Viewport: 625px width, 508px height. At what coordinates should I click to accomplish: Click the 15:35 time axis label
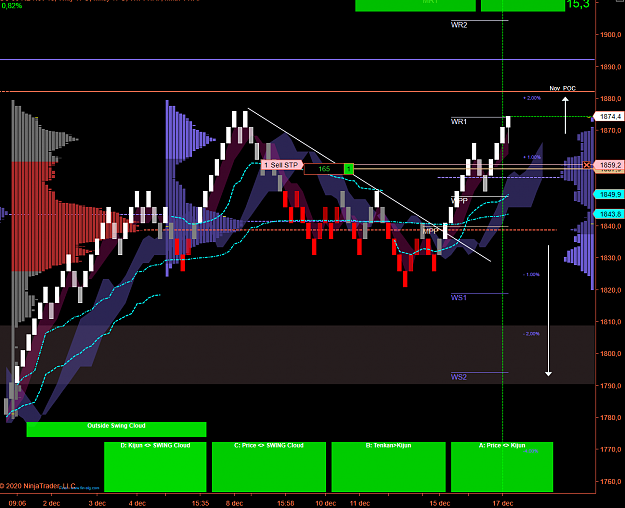(200, 503)
